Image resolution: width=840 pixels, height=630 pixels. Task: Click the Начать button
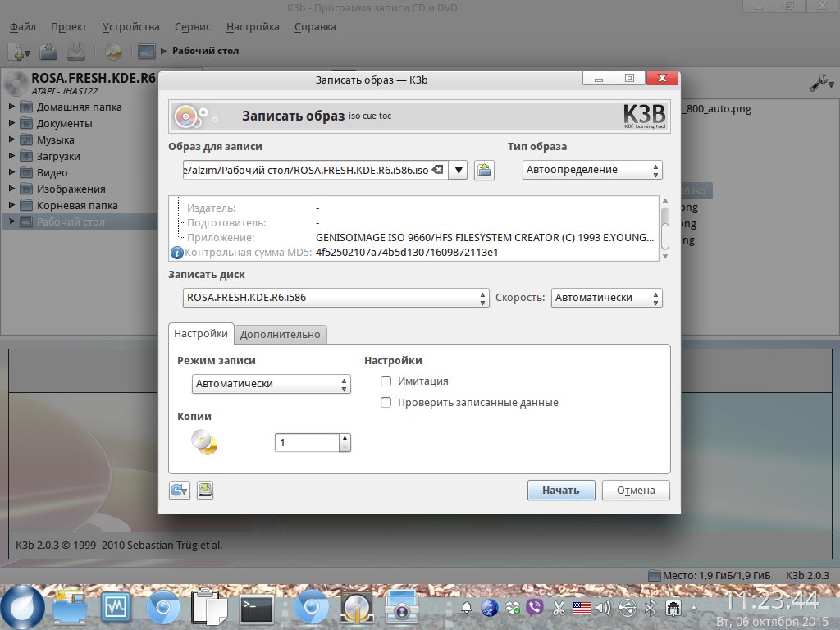coord(561,491)
